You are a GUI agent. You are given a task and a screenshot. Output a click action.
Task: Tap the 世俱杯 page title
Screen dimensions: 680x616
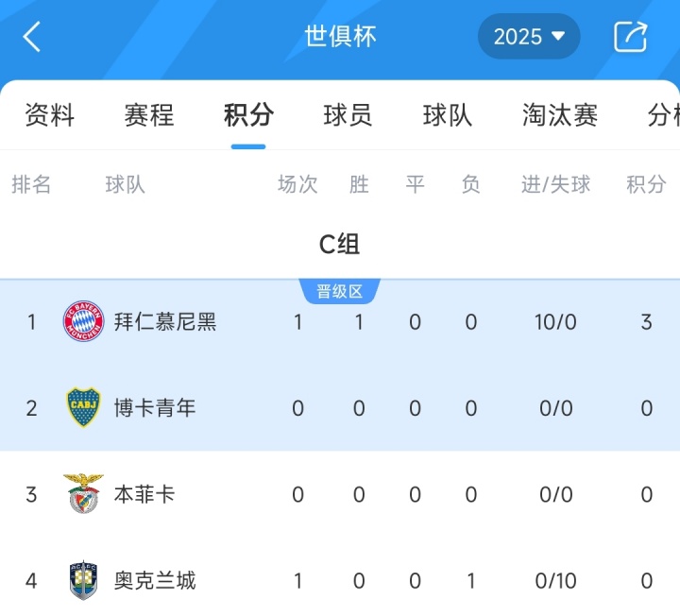(340, 37)
